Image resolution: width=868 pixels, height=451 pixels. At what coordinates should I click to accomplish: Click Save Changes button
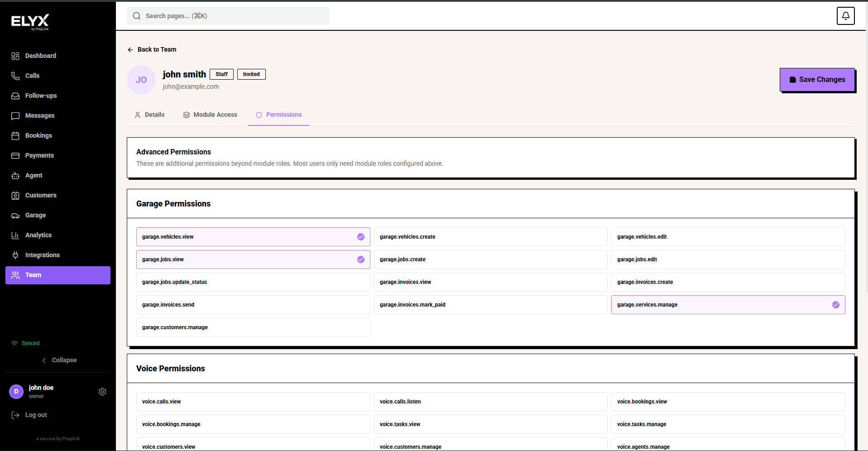[x=817, y=80]
